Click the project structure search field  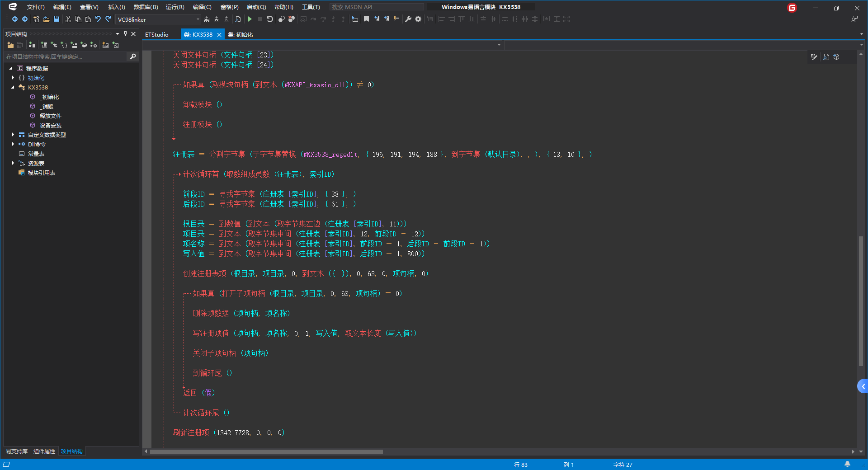coord(66,56)
